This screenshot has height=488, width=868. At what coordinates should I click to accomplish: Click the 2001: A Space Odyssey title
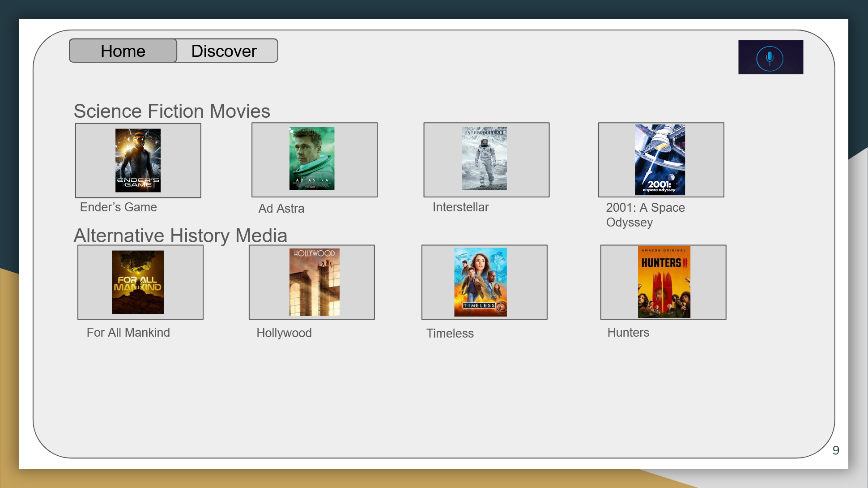pos(645,215)
